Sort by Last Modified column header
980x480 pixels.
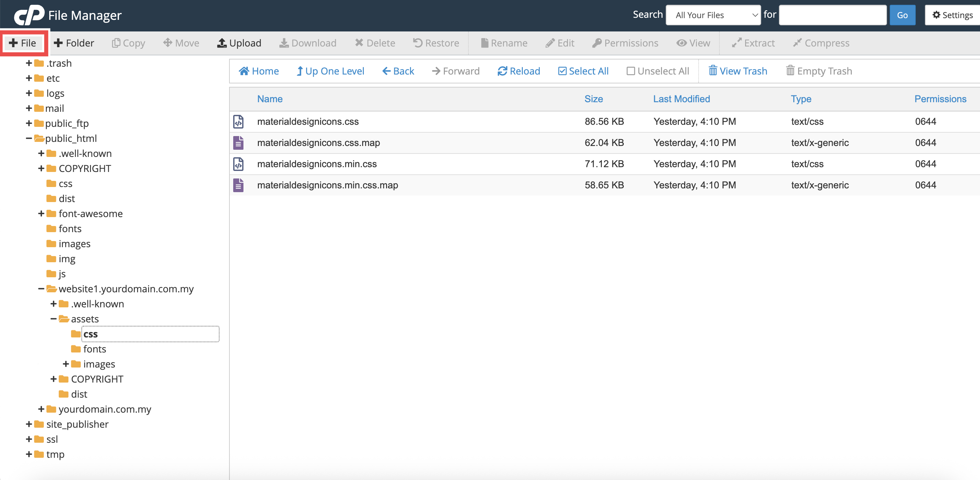pyautogui.click(x=681, y=99)
